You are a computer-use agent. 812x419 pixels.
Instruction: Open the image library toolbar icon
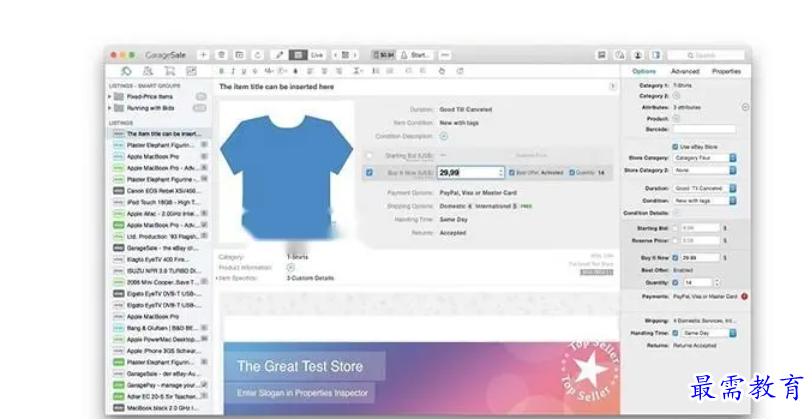[x=601, y=55]
